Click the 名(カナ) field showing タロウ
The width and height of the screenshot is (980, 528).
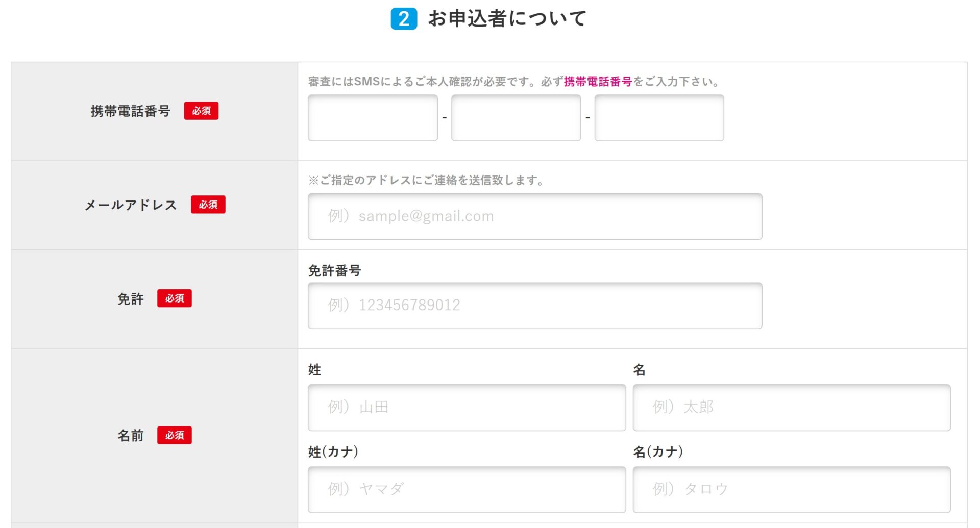pyautogui.click(x=792, y=490)
